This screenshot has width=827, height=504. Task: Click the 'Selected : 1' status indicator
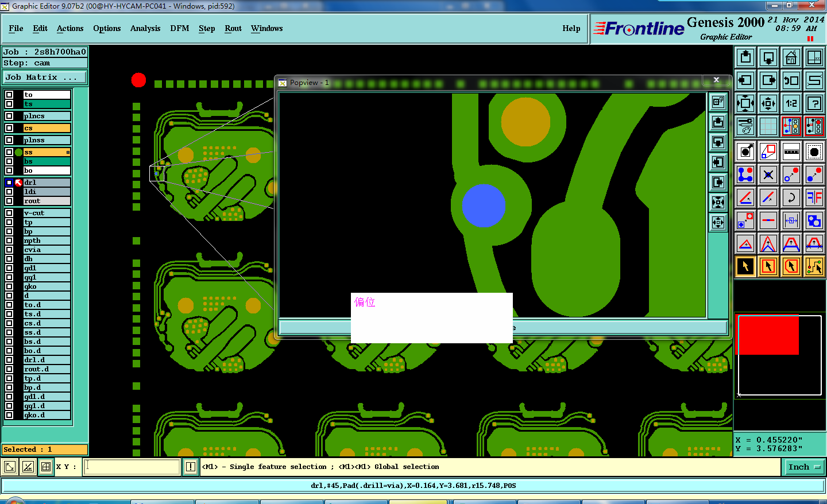(x=45, y=449)
